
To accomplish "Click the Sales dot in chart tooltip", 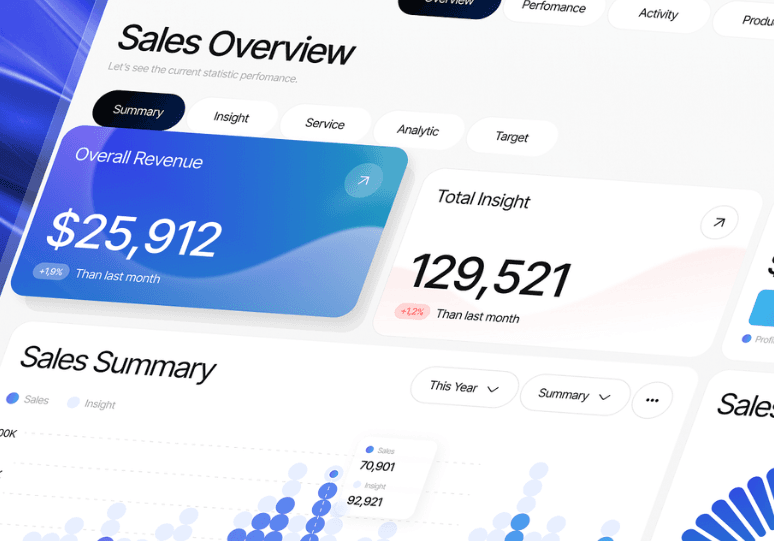I will pyautogui.click(x=370, y=450).
